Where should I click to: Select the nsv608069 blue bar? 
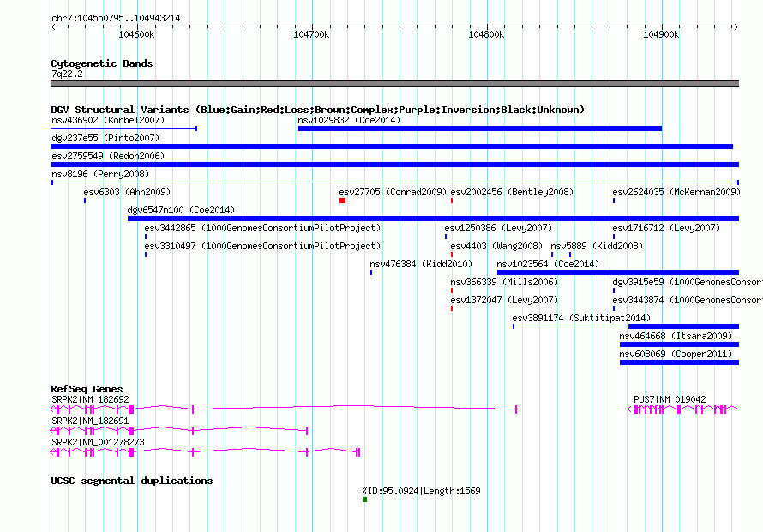click(x=679, y=362)
